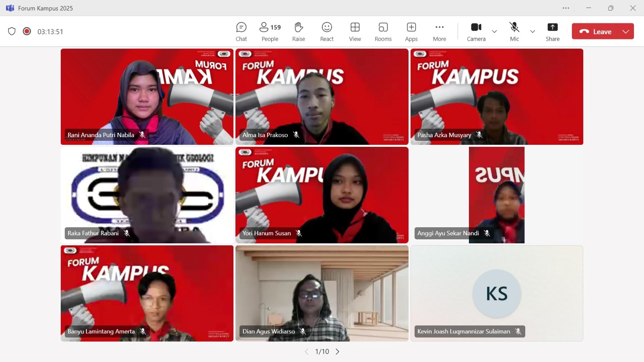Open the Leave button dropdown arrow
The width and height of the screenshot is (644, 362).
pos(625,31)
